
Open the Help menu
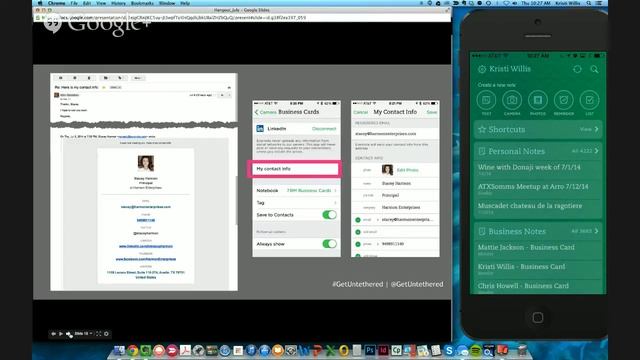(185, 3)
